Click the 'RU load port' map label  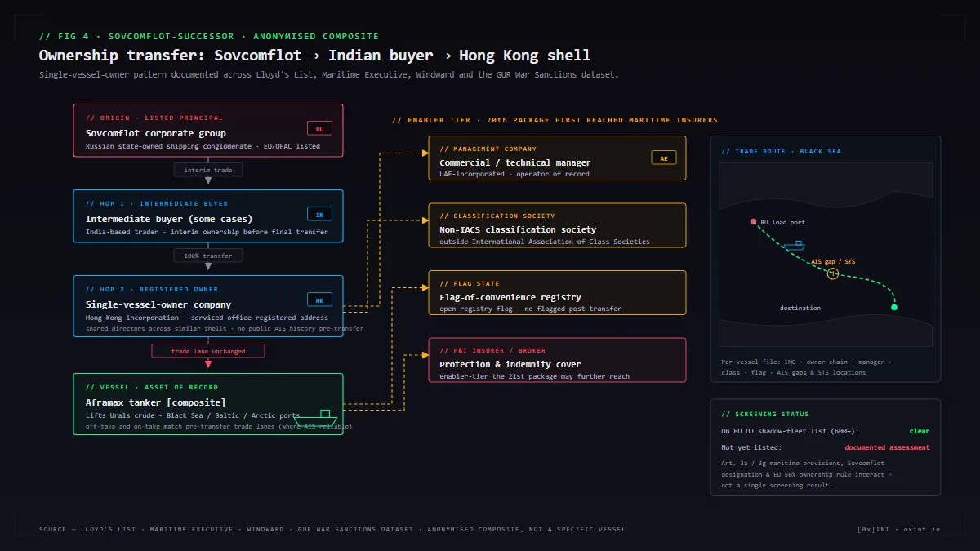click(782, 222)
